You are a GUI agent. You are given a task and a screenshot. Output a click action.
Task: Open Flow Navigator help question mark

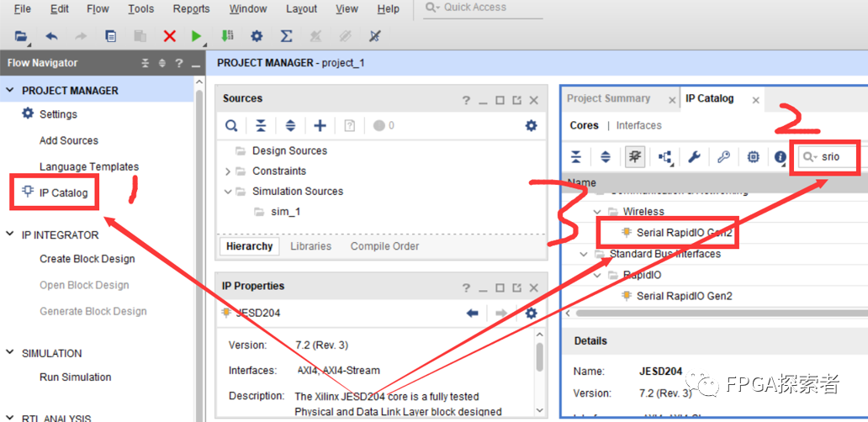coord(179,63)
